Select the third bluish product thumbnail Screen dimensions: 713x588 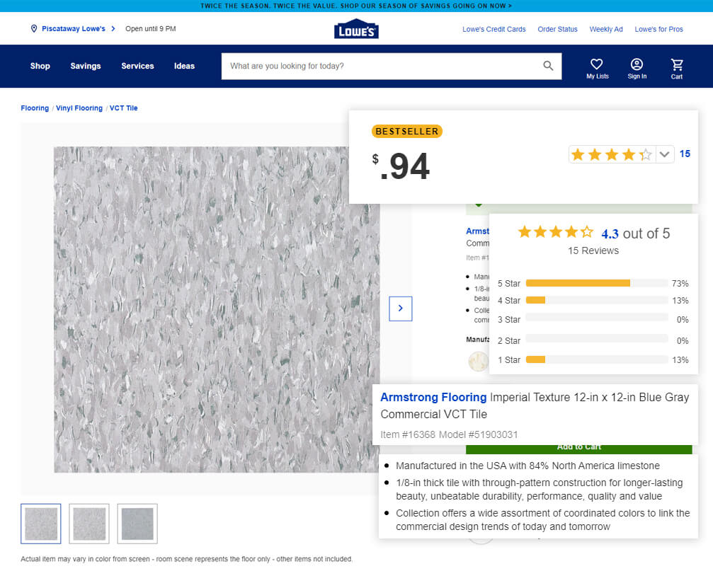(137, 524)
